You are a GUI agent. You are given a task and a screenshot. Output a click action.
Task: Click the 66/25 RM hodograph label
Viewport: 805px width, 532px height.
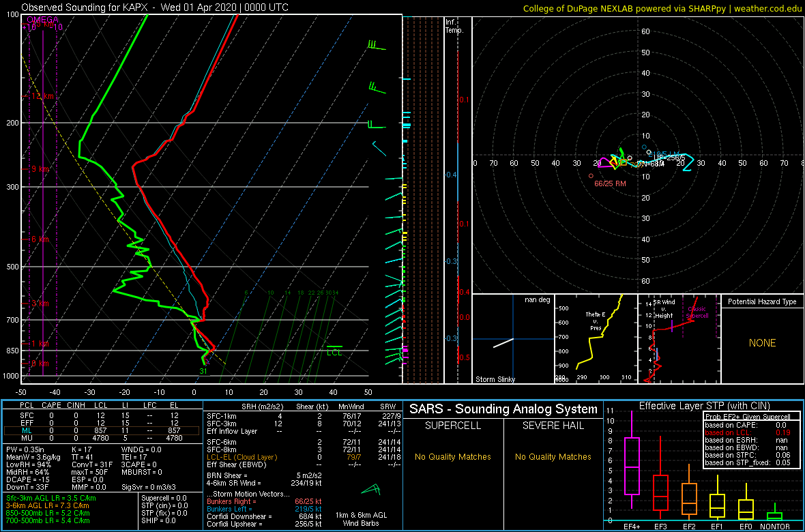click(609, 183)
